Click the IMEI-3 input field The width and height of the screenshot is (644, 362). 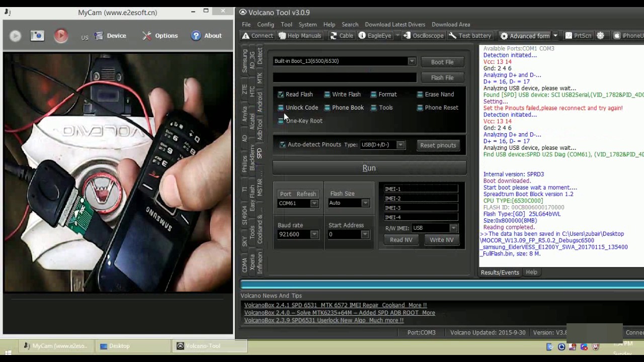click(421, 208)
